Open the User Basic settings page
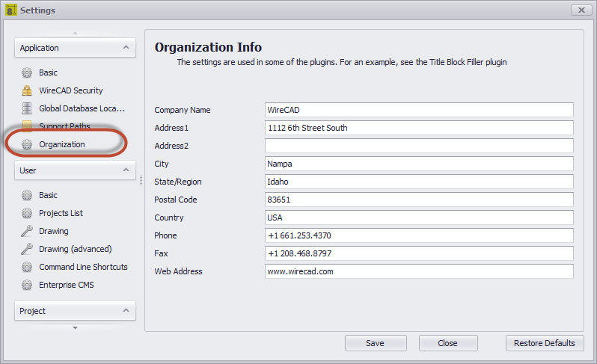 tap(48, 195)
